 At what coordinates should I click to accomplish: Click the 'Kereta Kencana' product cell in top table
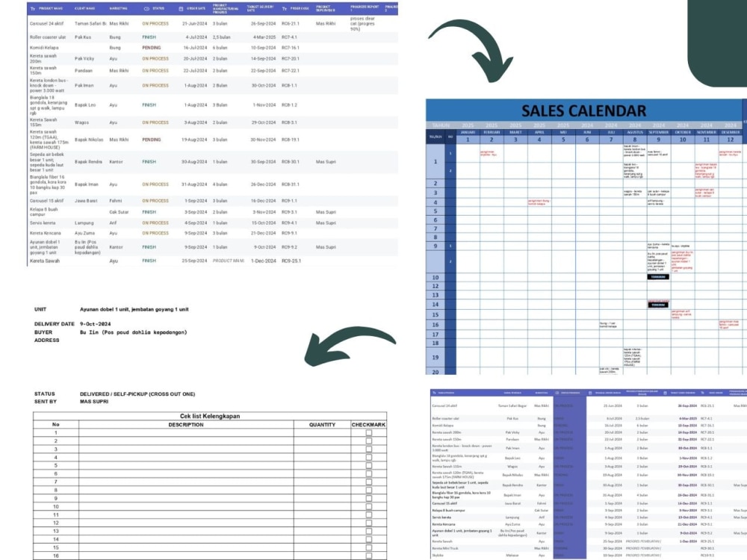[46, 233]
